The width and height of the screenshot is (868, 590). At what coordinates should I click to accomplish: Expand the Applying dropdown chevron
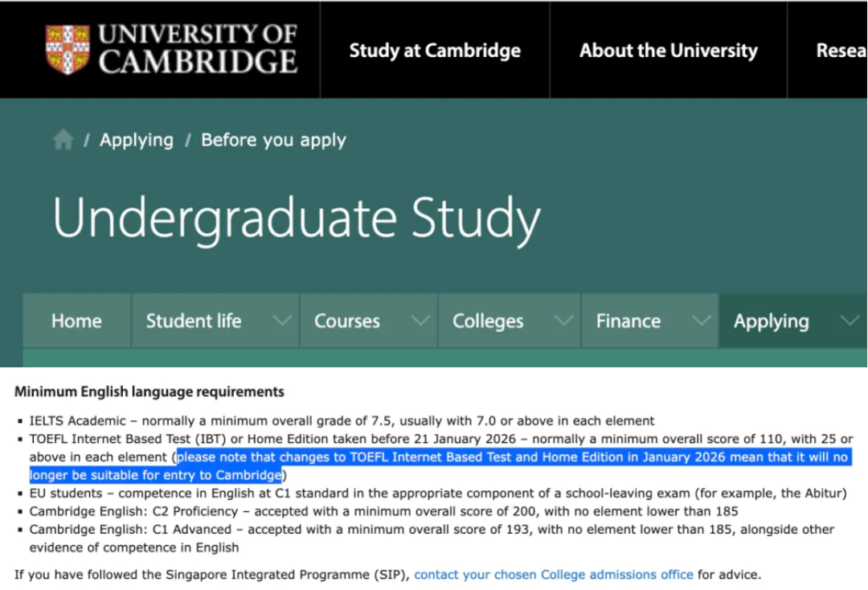click(x=849, y=321)
